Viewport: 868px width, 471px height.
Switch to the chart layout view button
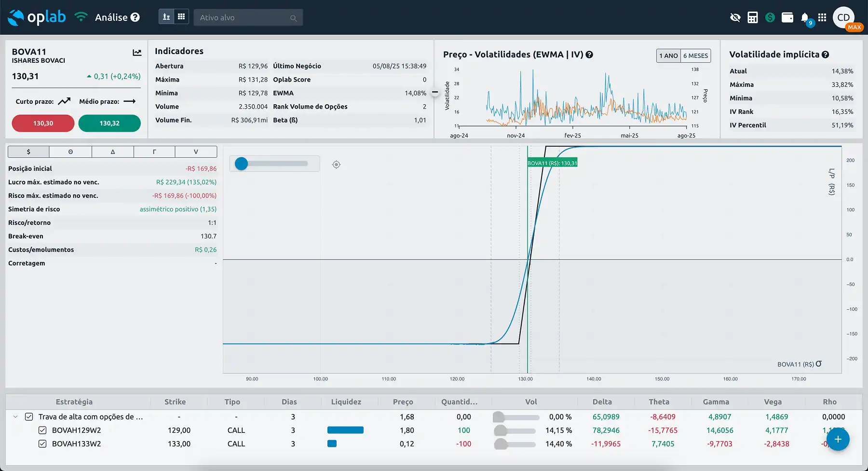click(166, 17)
